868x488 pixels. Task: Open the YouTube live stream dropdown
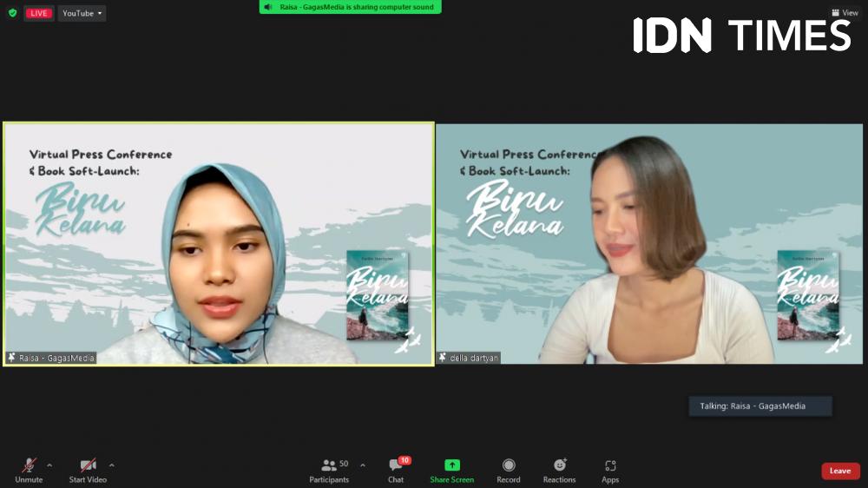(x=82, y=13)
